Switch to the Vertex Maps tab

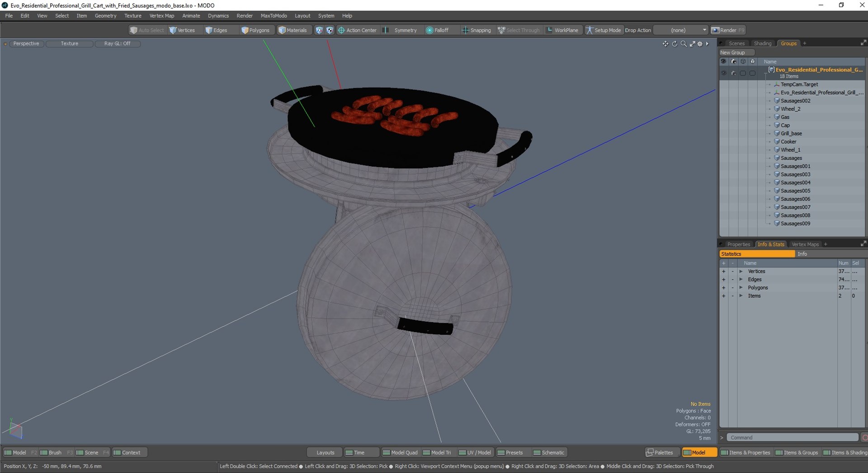pos(805,244)
